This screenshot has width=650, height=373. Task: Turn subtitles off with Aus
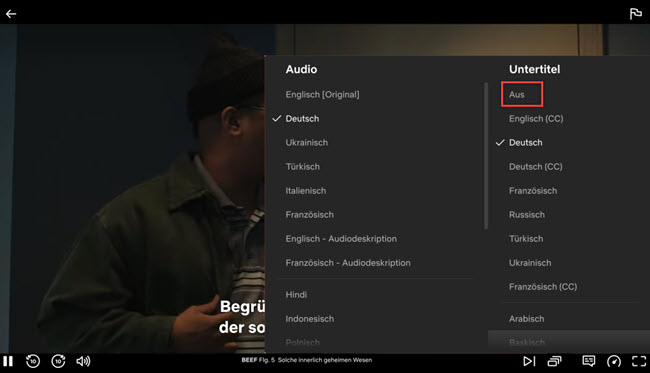pos(517,94)
